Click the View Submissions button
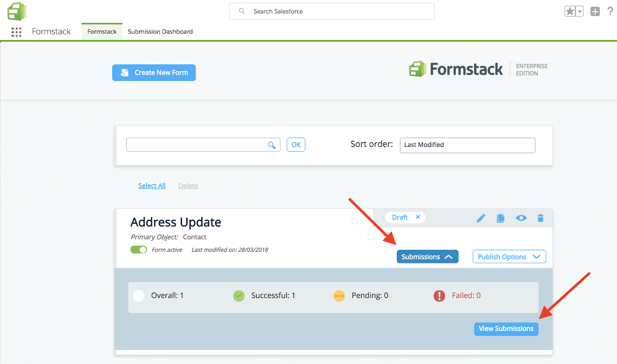 tap(506, 329)
